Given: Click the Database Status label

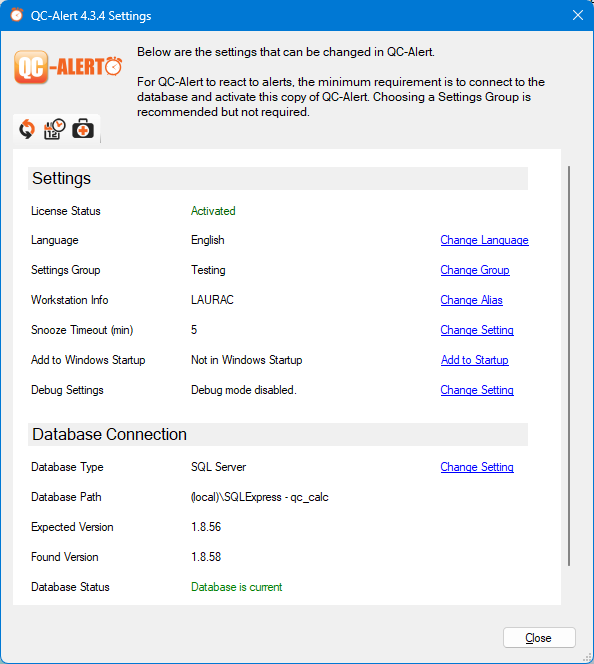Looking at the screenshot, I should 70,587.
